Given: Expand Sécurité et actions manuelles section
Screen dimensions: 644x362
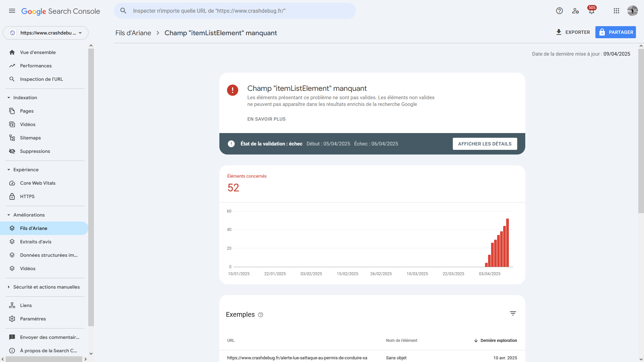Looking at the screenshot, I should 9,287.
